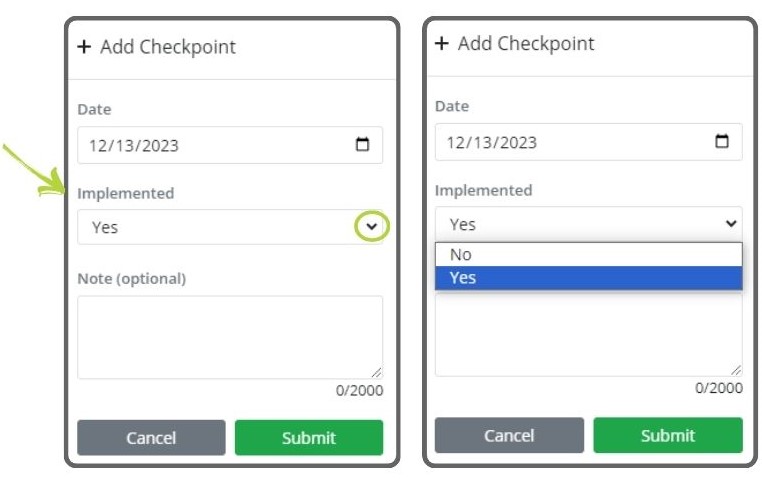This screenshot has width=762, height=501.
Task: Click the right gray Cancel button
Action: click(x=509, y=435)
